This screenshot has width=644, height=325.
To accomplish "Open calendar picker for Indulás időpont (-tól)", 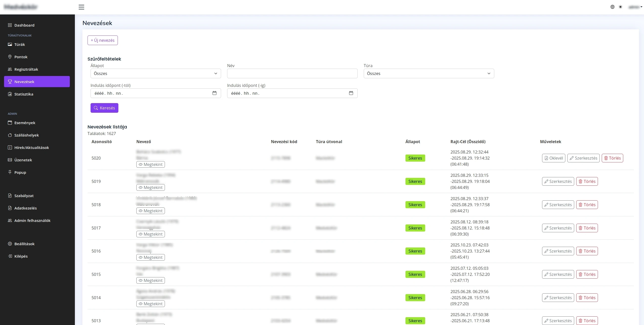I will 214,93.
